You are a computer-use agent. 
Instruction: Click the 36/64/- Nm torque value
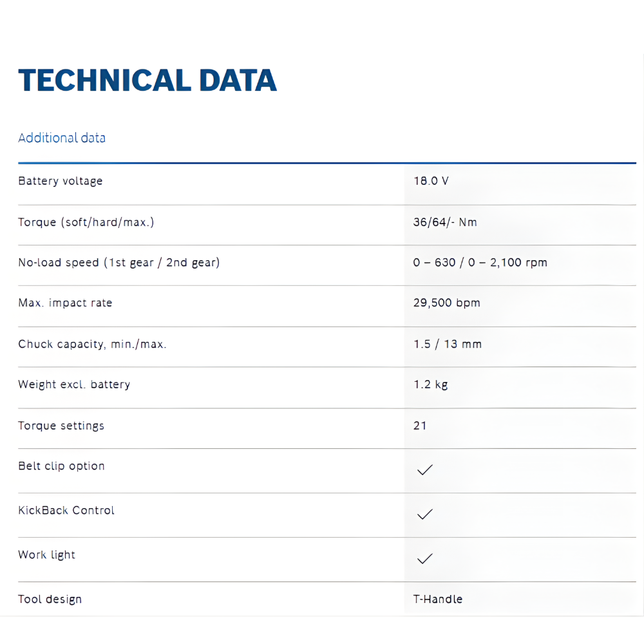coord(445,222)
